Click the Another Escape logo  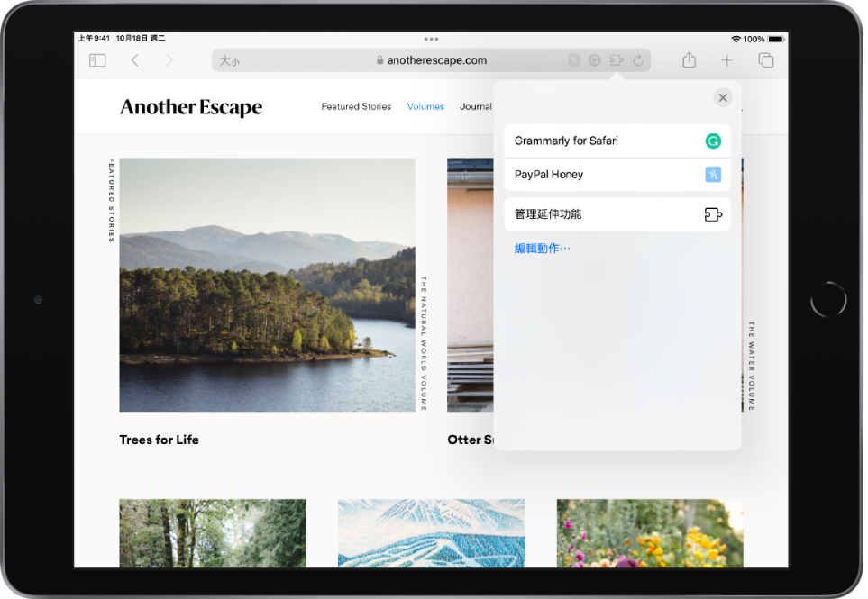point(191,107)
